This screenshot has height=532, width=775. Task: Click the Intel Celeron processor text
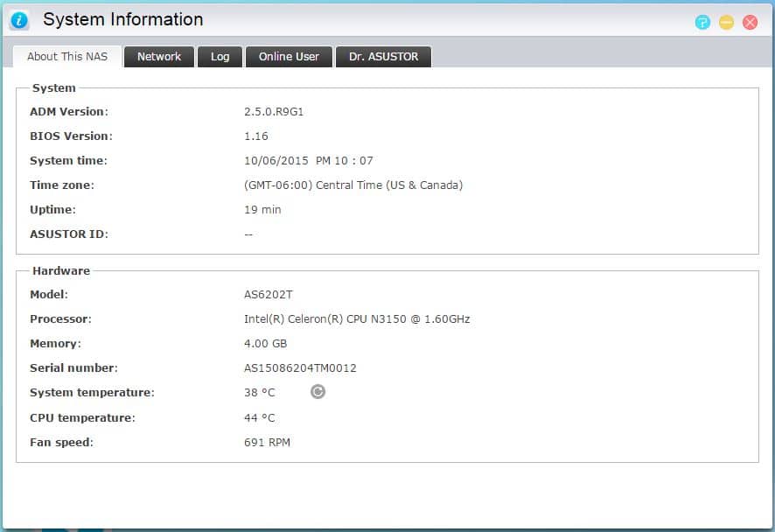click(357, 319)
